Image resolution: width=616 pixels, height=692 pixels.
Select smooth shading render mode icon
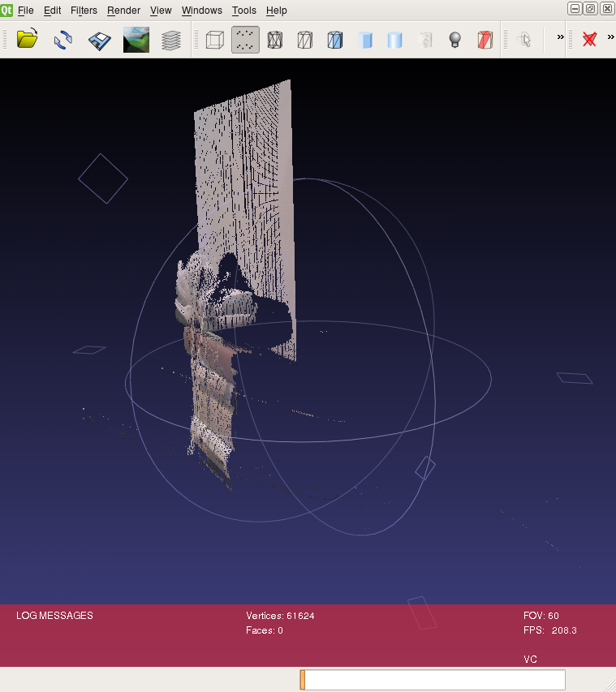click(x=394, y=40)
